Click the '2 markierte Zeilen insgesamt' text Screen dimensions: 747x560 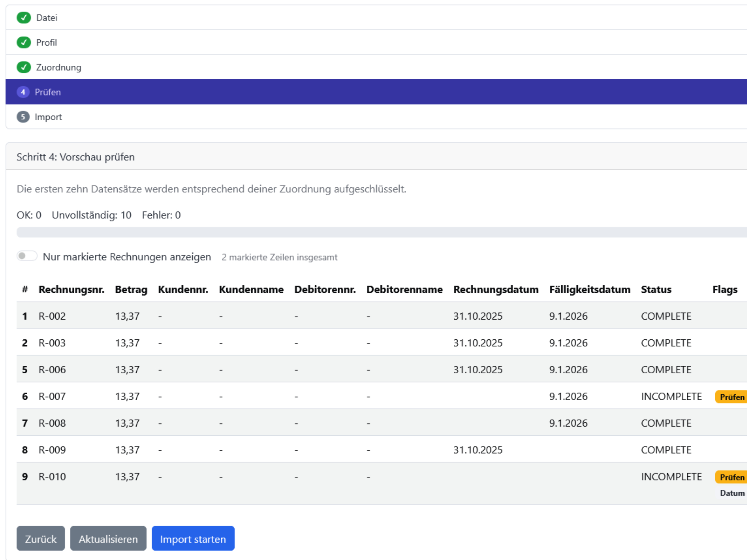coord(279,257)
